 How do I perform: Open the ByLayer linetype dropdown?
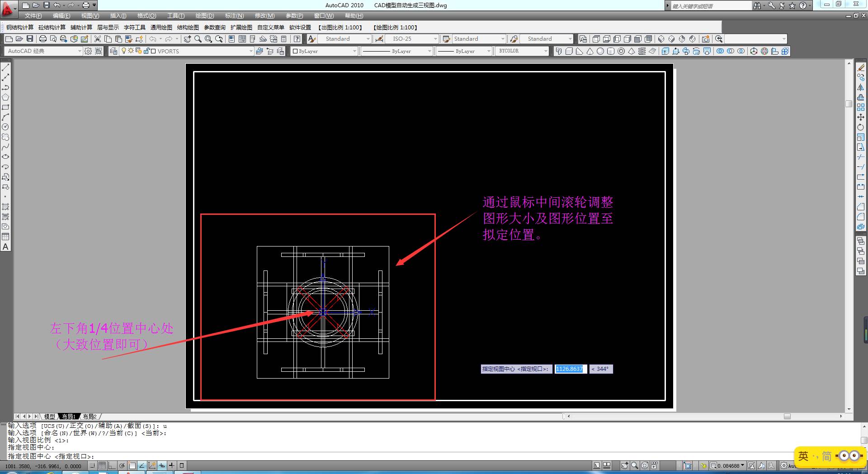[x=397, y=51]
